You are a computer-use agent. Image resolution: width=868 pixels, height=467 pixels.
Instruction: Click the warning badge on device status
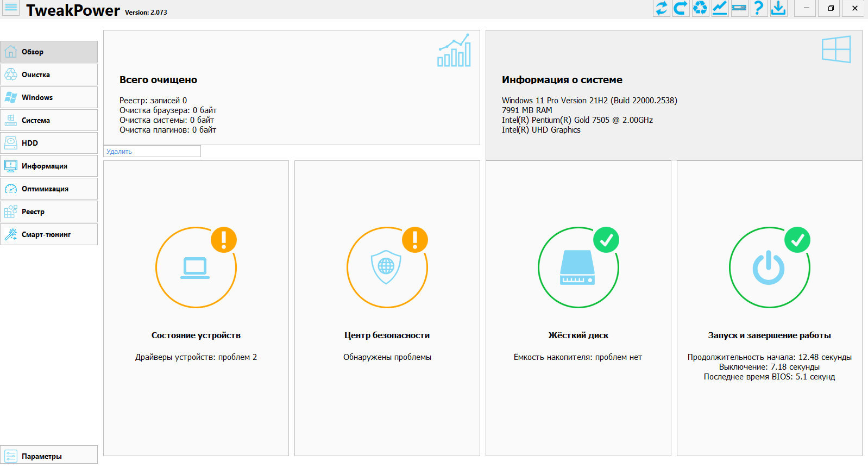tap(224, 240)
